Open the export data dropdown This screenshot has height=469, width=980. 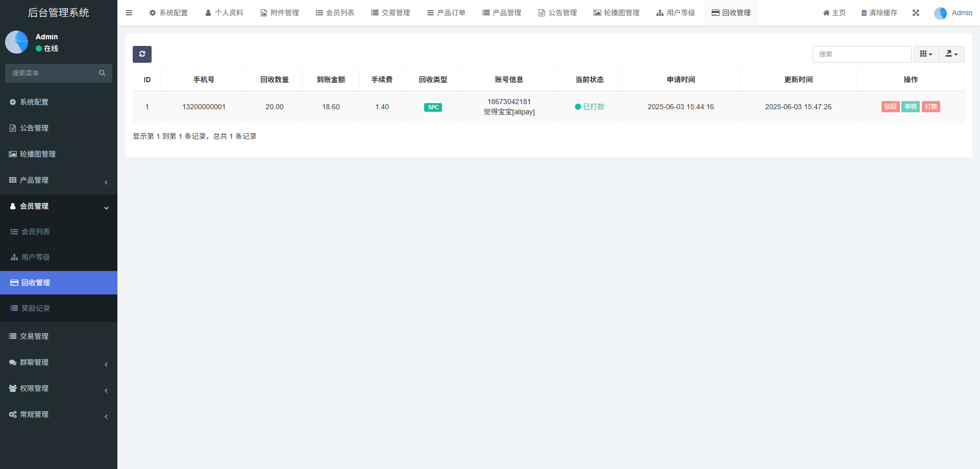pyautogui.click(x=951, y=54)
